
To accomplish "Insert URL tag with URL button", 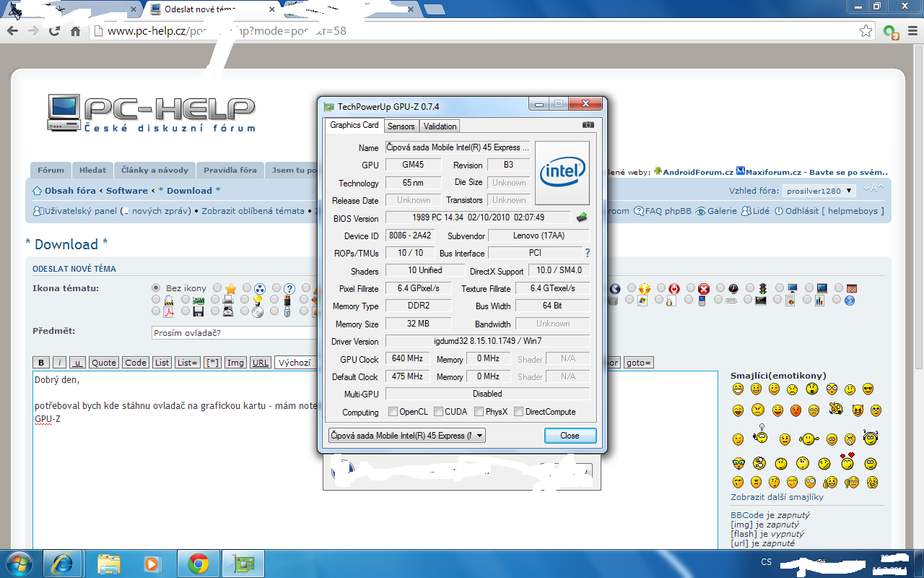I will tap(261, 363).
